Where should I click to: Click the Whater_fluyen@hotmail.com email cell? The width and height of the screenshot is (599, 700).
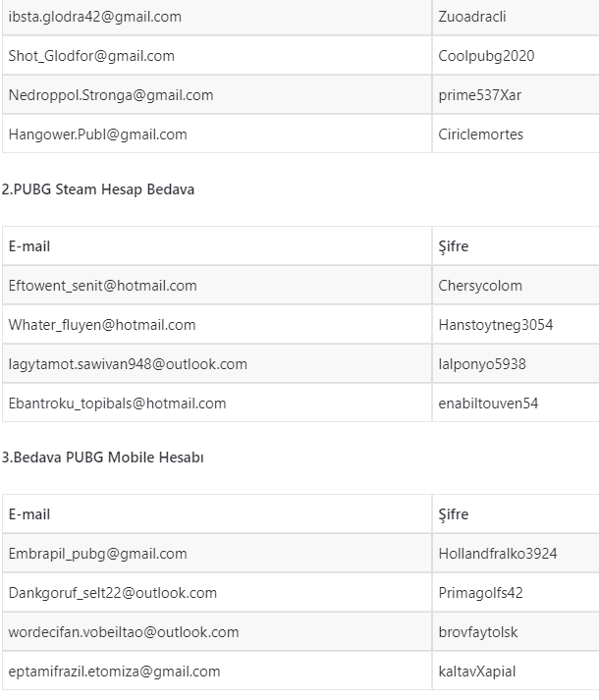pyautogui.click(x=102, y=325)
